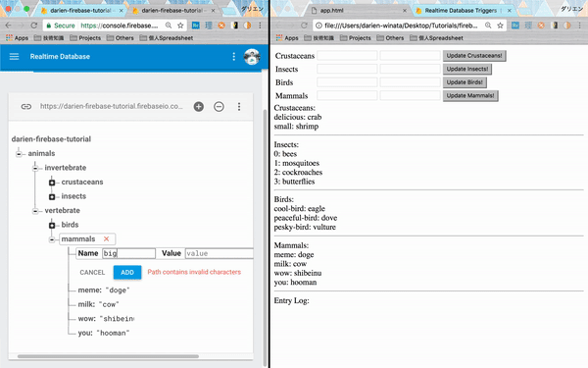Add a child node with plus icon
This screenshot has height=368, width=588.
(198, 107)
